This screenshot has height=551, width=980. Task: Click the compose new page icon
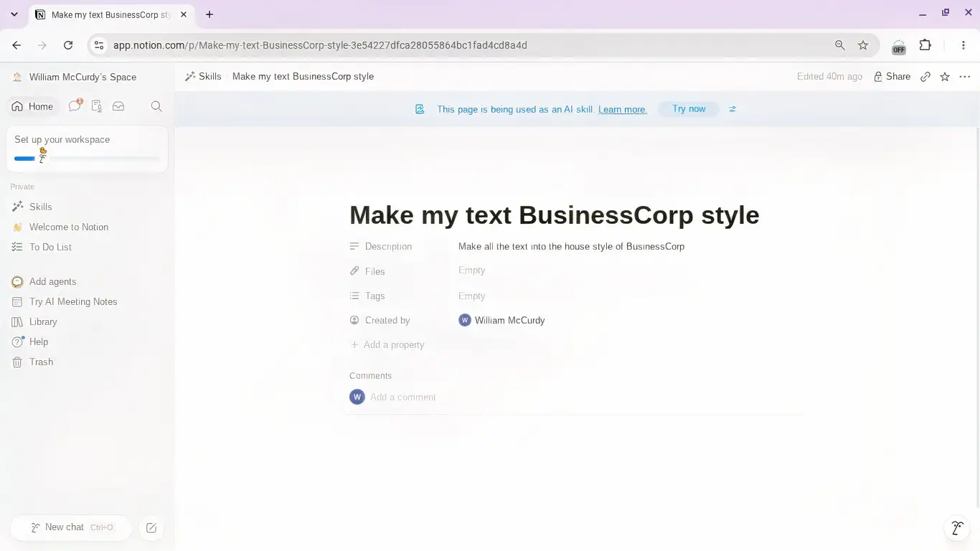(151, 527)
